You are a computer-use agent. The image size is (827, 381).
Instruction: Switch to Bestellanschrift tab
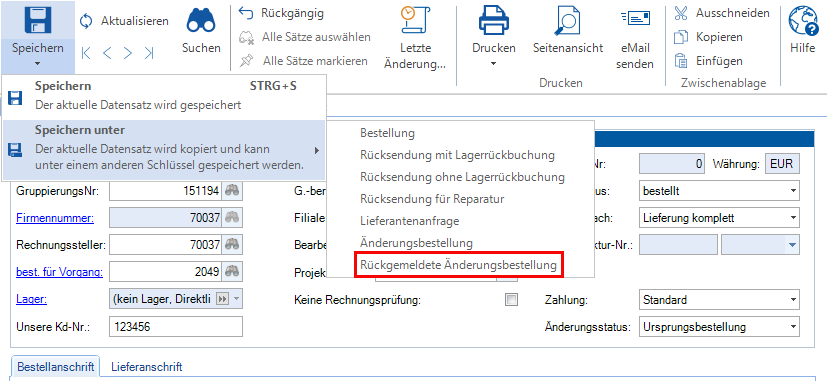pos(55,366)
